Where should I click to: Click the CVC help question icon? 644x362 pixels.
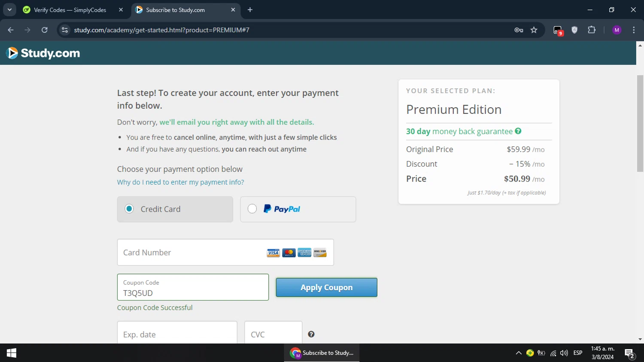coord(311,334)
